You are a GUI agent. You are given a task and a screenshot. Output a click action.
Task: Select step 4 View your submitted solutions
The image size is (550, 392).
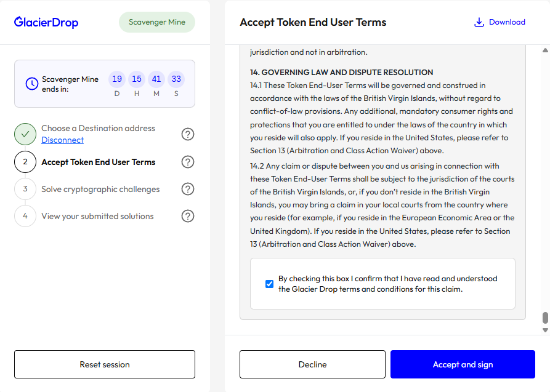click(x=97, y=217)
